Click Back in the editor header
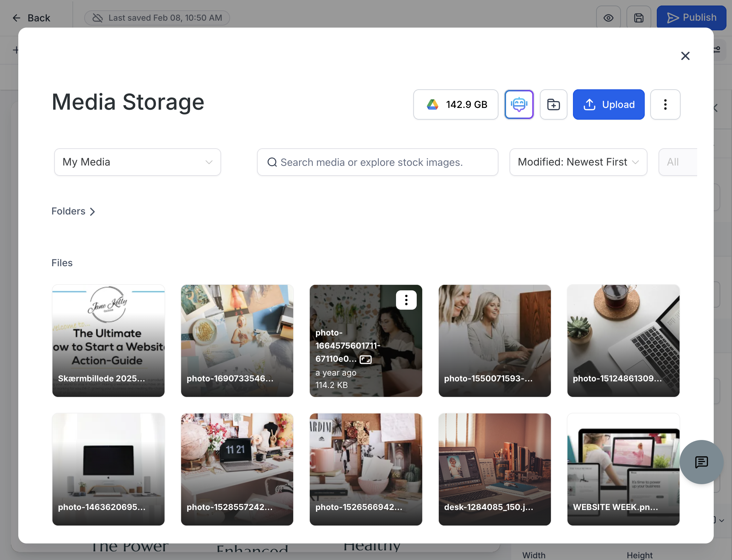This screenshot has width=732, height=560. point(31,18)
